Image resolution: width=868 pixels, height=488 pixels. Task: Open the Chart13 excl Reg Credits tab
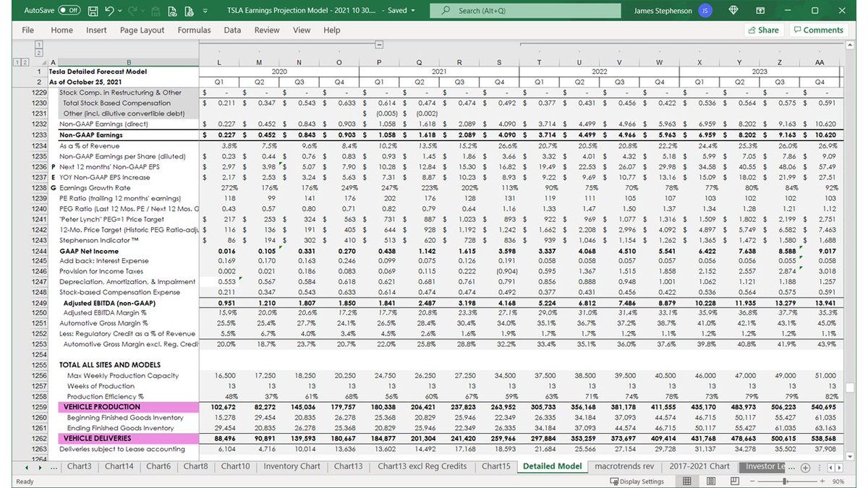422,466
